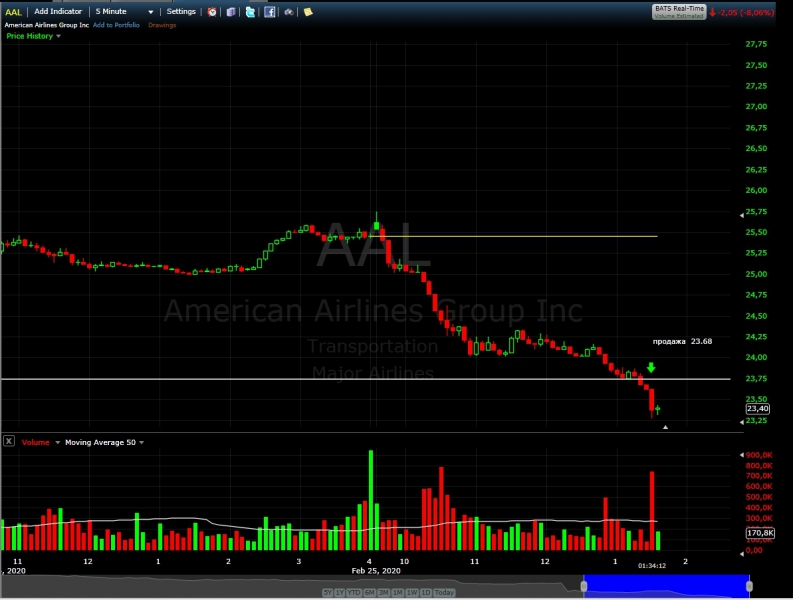Select the 1M range button
Image resolution: width=793 pixels, height=600 pixels.
click(398, 592)
